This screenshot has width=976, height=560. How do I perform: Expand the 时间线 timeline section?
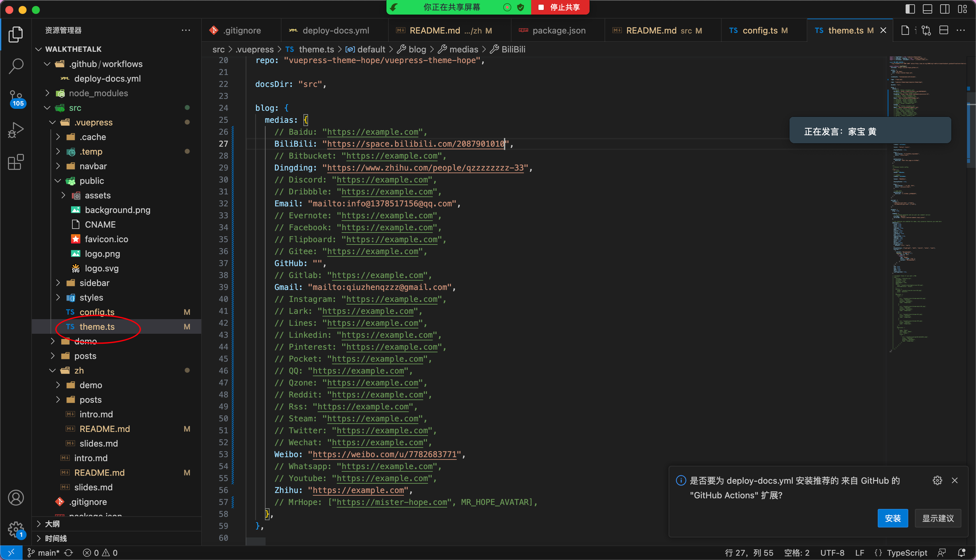(x=116, y=538)
